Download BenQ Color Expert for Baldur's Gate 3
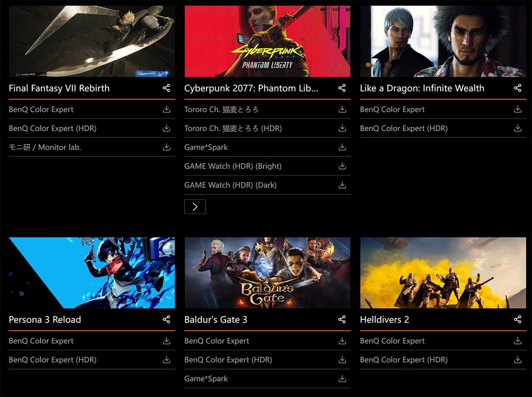Viewport: 532px width, 397px height. pyautogui.click(x=342, y=341)
